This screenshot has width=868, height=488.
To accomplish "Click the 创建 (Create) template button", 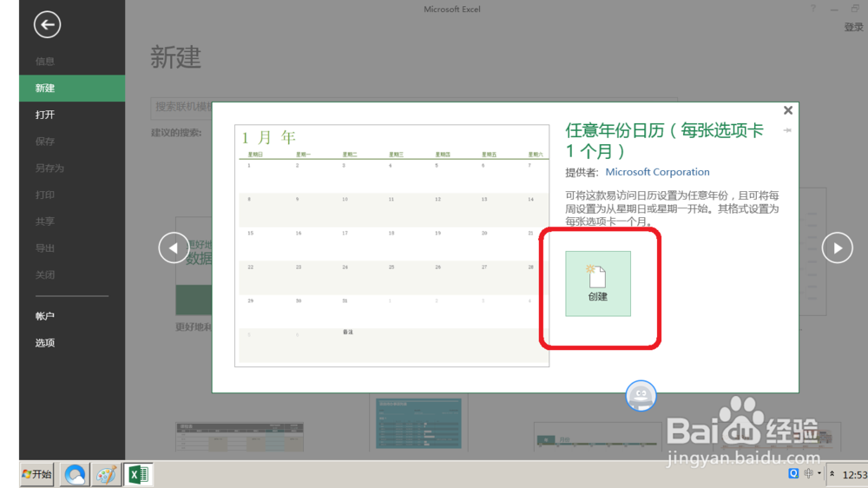I will click(598, 284).
